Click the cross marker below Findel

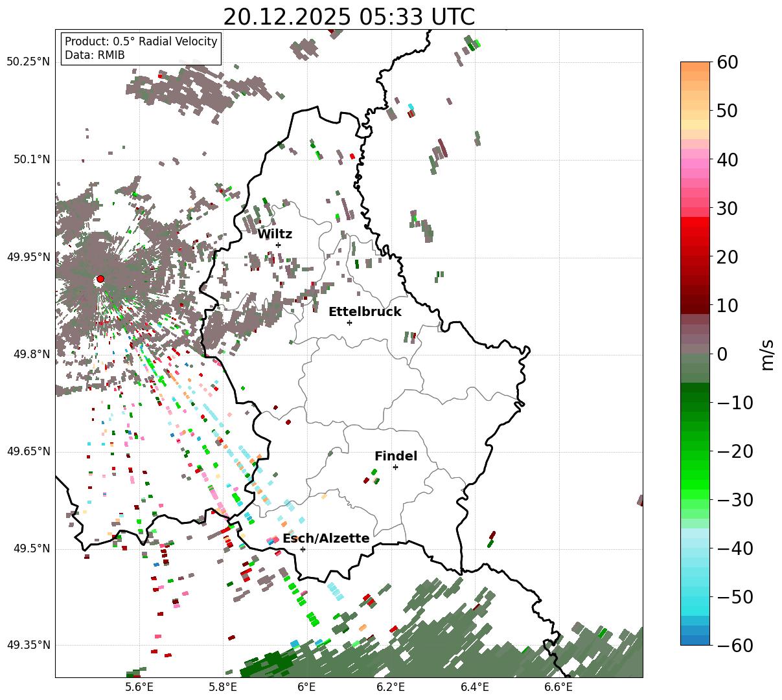(395, 467)
